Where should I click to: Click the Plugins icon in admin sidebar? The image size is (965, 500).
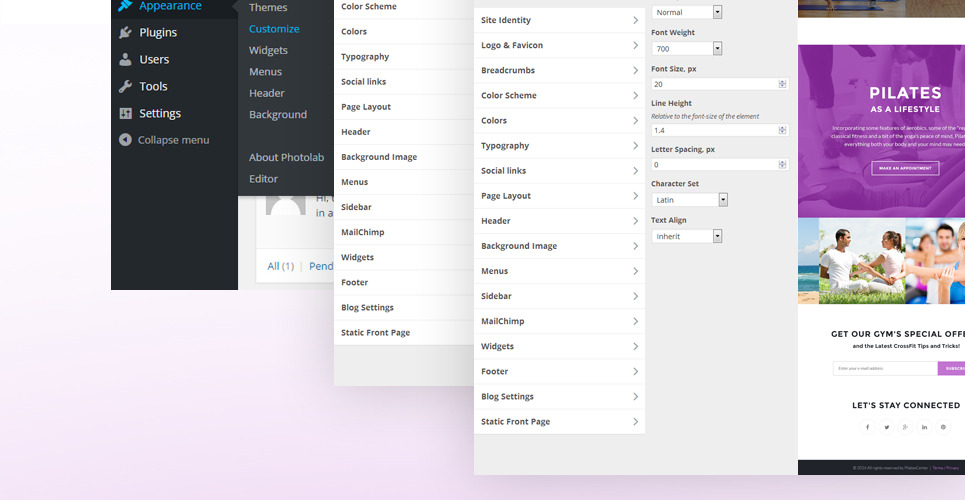click(x=125, y=33)
